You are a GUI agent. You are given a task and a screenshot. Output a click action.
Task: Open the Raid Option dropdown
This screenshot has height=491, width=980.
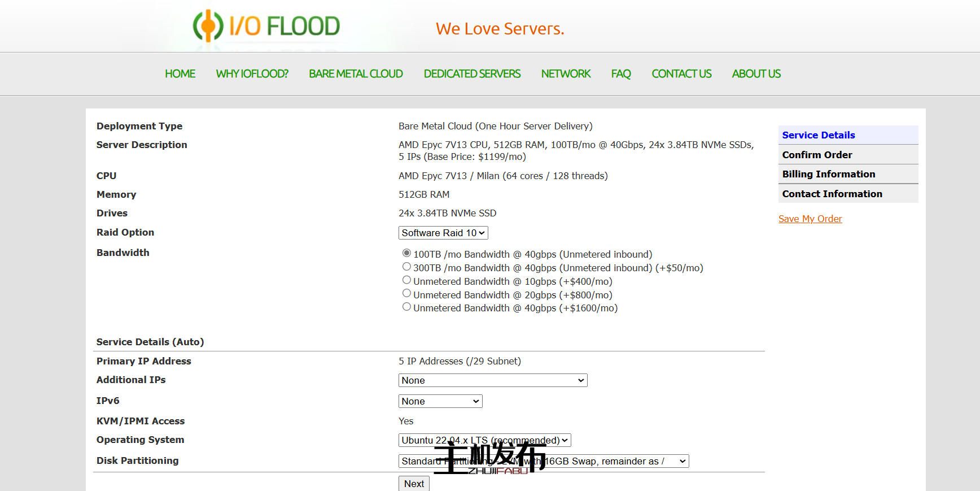pyautogui.click(x=443, y=233)
